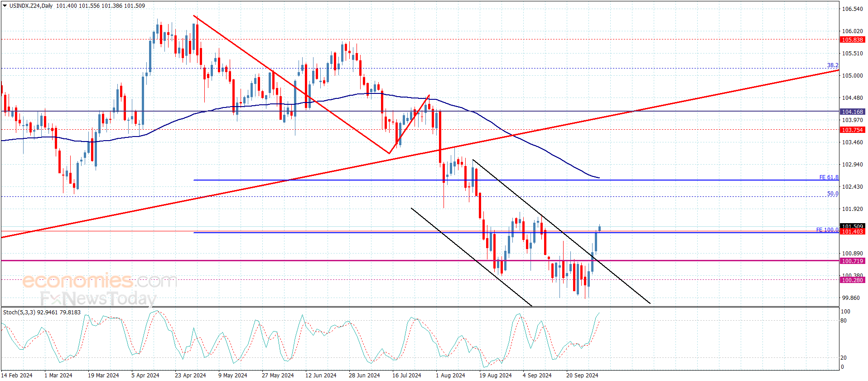
Task: Click the 100.890 price axis label
Action: pos(852,253)
